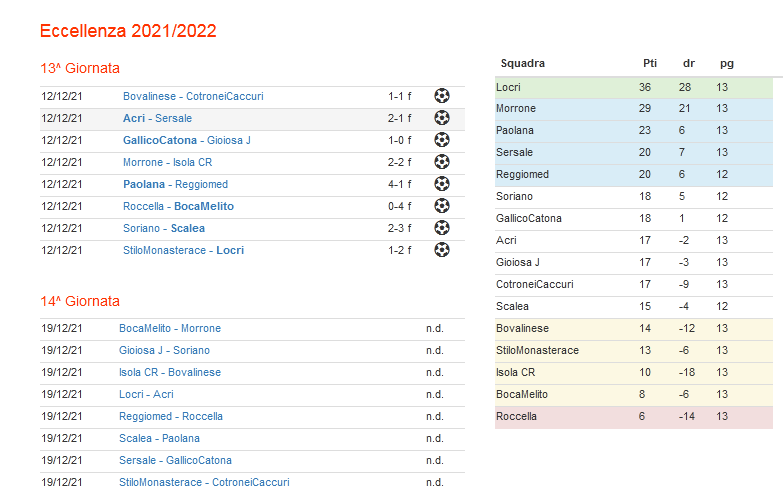Select Roccella in the standings table
Viewport: 783px width, 499px height.
[x=516, y=416]
